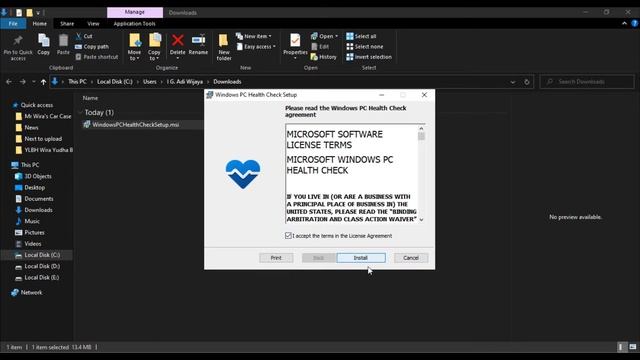Go up one folder level
Viewport: 640px width, 360px height.
pyautogui.click(x=43, y=82)
